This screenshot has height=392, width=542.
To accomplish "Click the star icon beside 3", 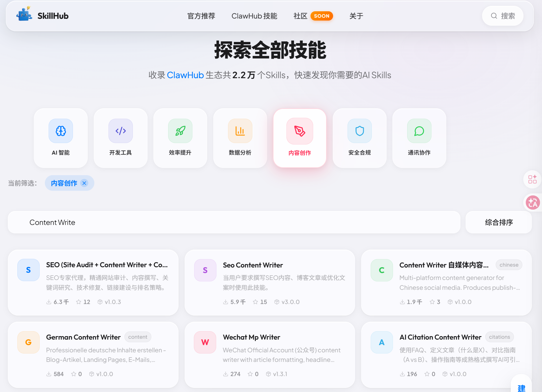I will pyautogui.click(x=432, y=302).
